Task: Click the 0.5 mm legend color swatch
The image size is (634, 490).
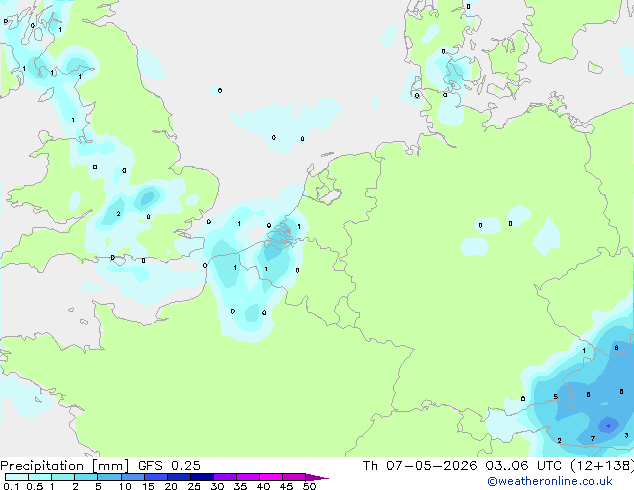Action: (x=40, y=477)
